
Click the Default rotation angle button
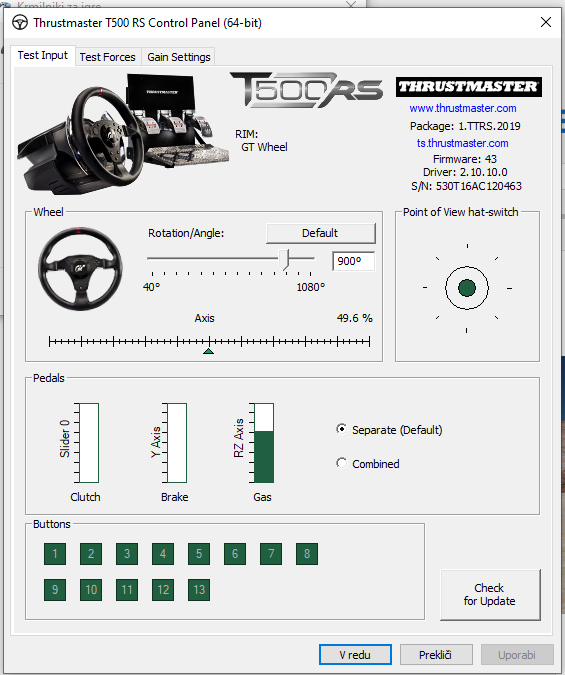pyautogui.click(x=320, y=233)
